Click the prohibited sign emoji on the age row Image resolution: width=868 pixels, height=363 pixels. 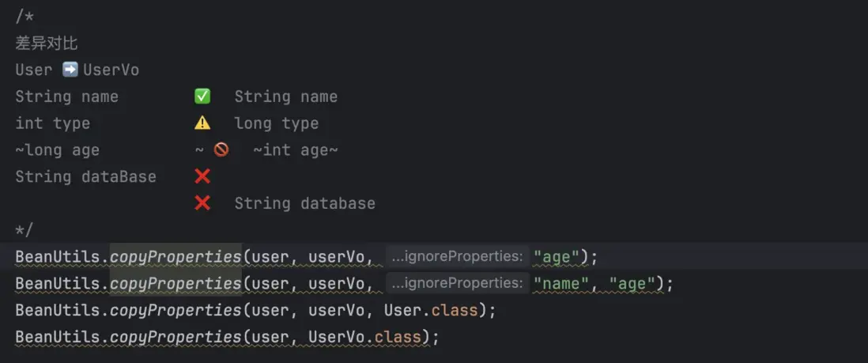221,149
